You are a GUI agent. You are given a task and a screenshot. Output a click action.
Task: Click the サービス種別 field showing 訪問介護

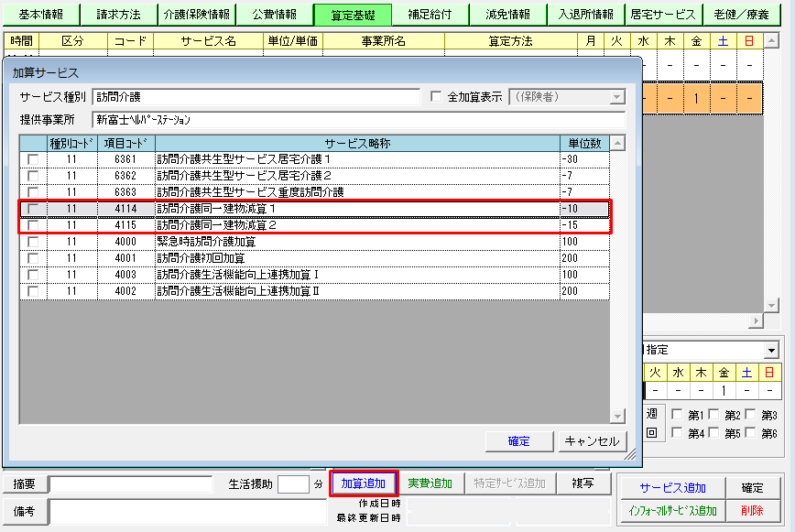click(x=256, y=97)
